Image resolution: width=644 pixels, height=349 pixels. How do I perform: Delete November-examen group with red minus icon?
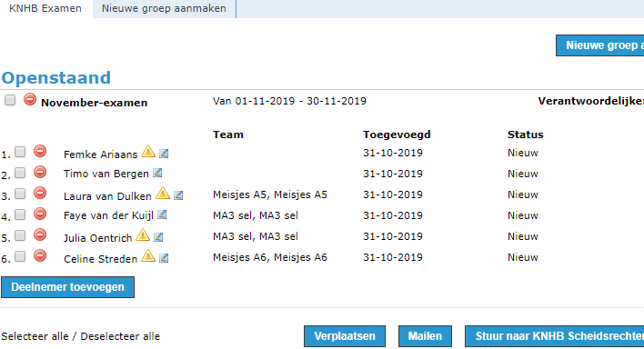(30, 99)
